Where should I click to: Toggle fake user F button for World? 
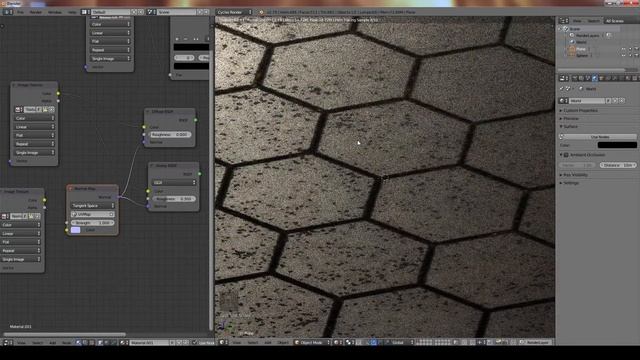click(609, 100)
